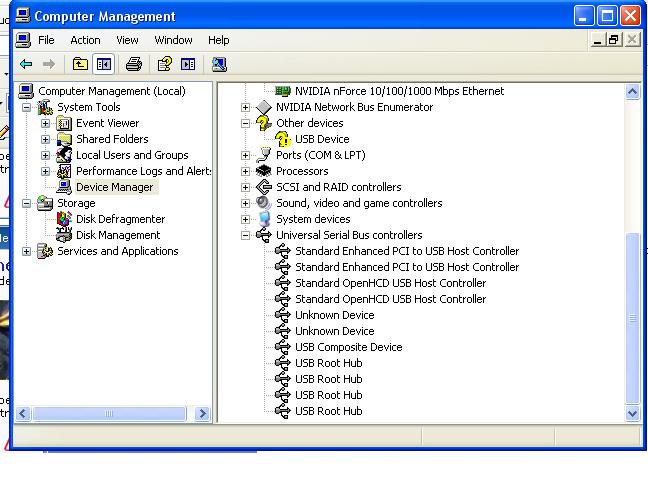The width and height of the screenshot is (648, 482).
Task: Click the yellow question mark USB Device icon
Action: [x=283, y=139]
